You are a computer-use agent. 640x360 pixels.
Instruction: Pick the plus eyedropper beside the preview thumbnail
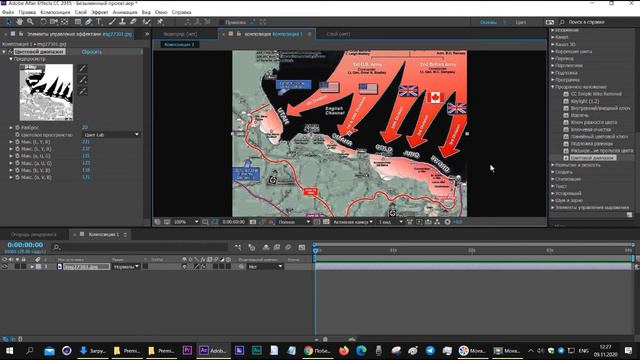pyautogui.click(x=82, y=80)
